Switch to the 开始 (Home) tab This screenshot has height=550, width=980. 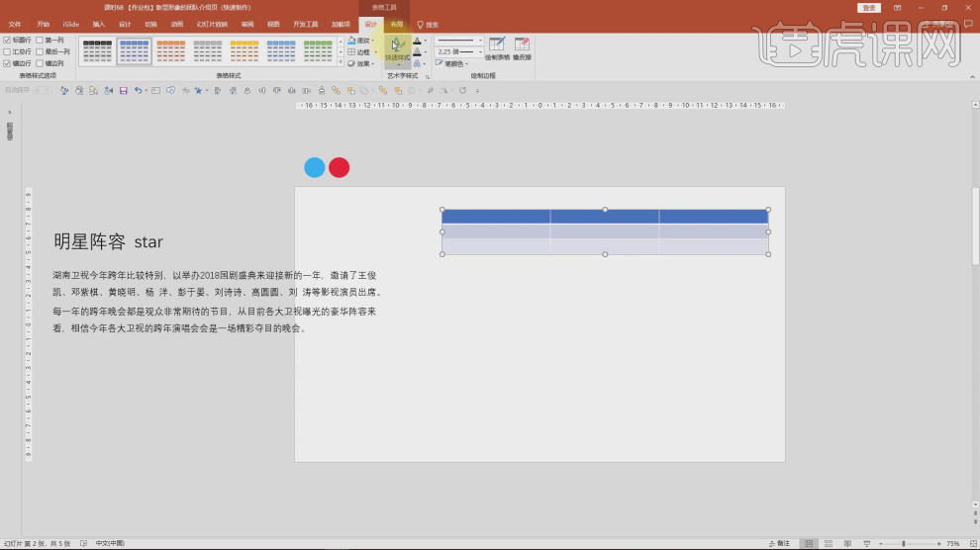click(44, 25)
